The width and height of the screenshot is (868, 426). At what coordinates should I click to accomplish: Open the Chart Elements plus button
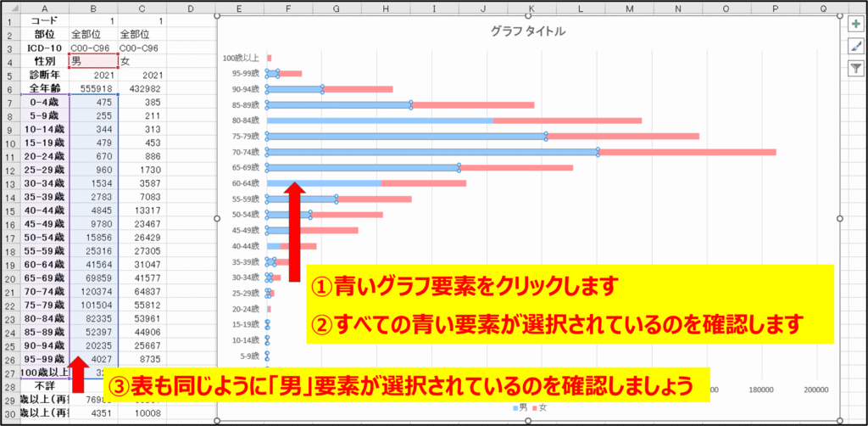pyautogui.click(x=855, y=25)
